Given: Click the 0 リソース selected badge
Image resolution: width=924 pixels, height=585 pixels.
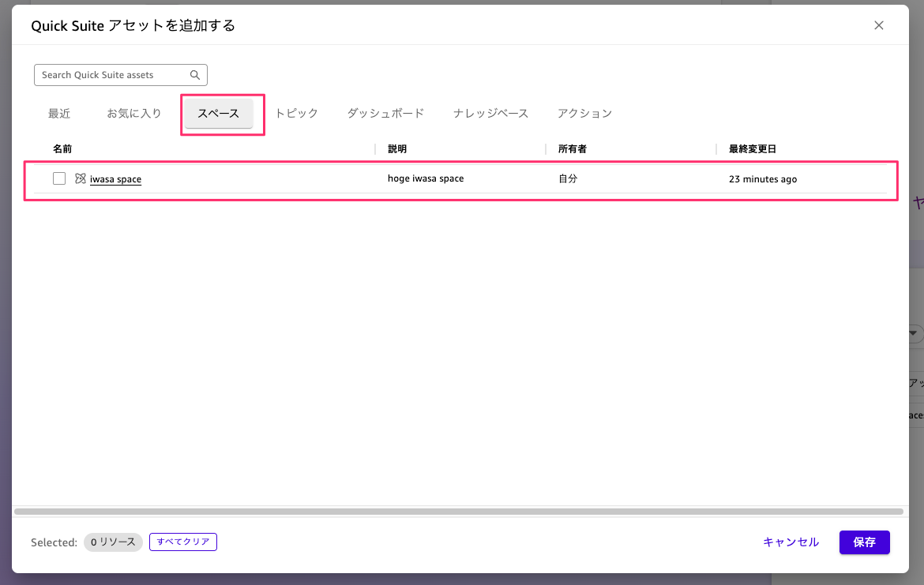Looking at the screenshot, I should pyautogui.click(x=113, y=542).
